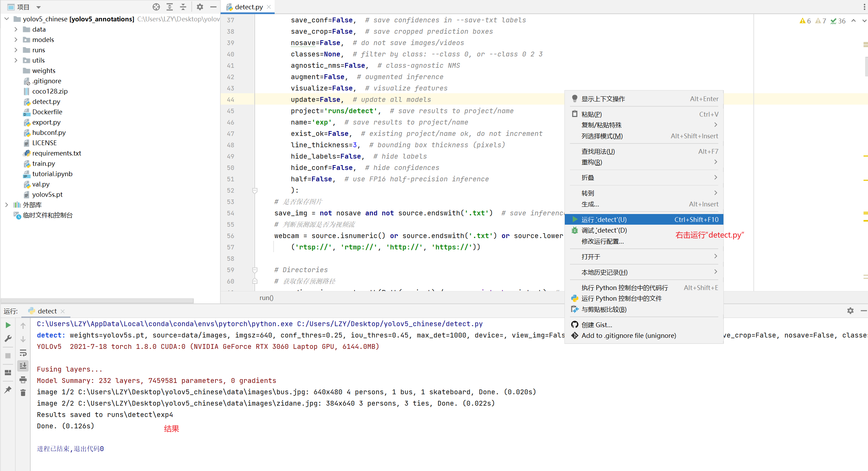
Task: Open run panel settings gear
Action: (x=850, y=311)
